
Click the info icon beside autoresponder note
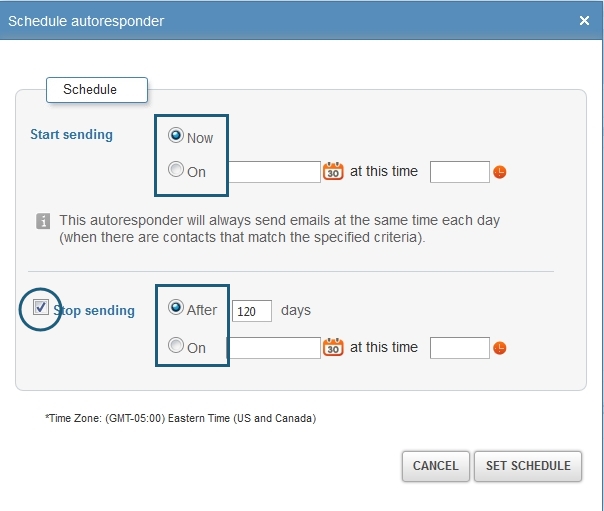coord(43,221)
